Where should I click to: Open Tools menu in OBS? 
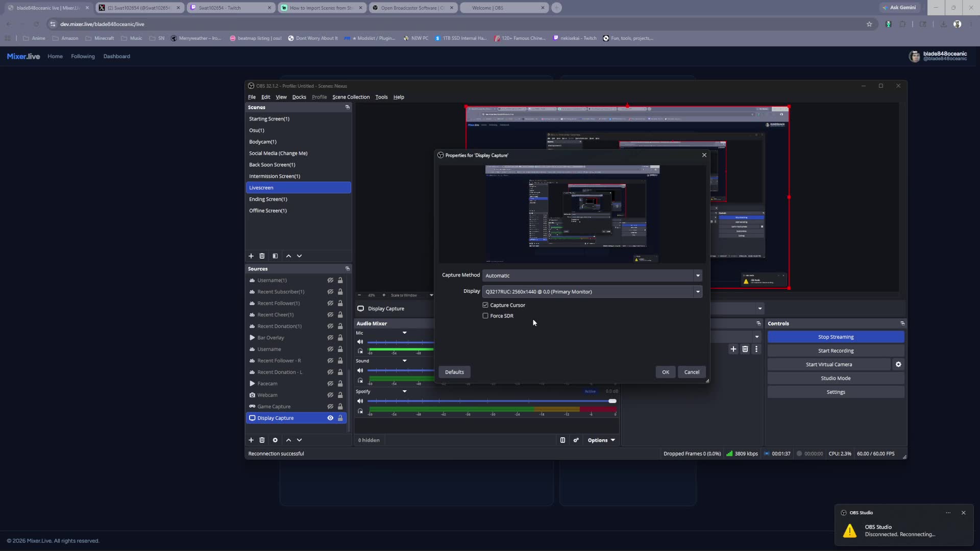pyautogui.click(x=381, y=97)
